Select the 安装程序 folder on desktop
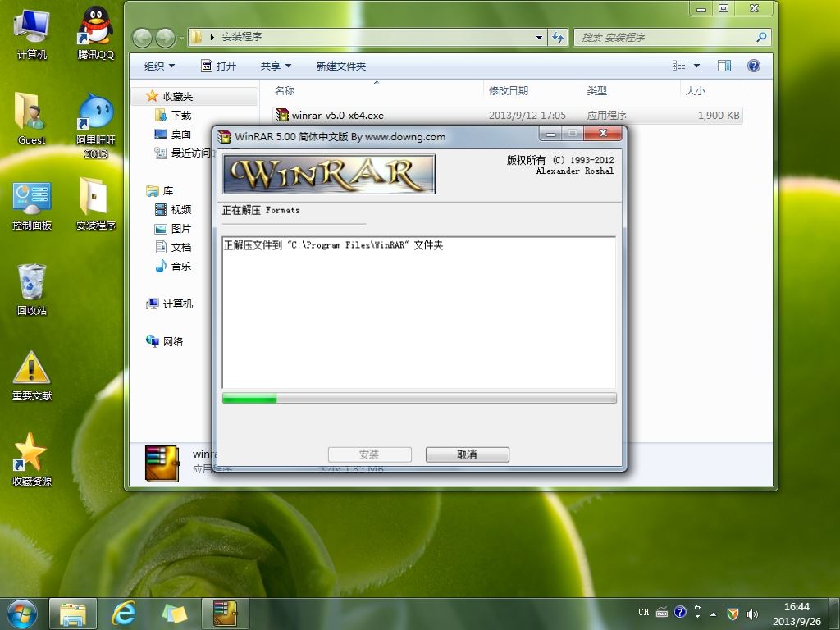 coord(95,203)
